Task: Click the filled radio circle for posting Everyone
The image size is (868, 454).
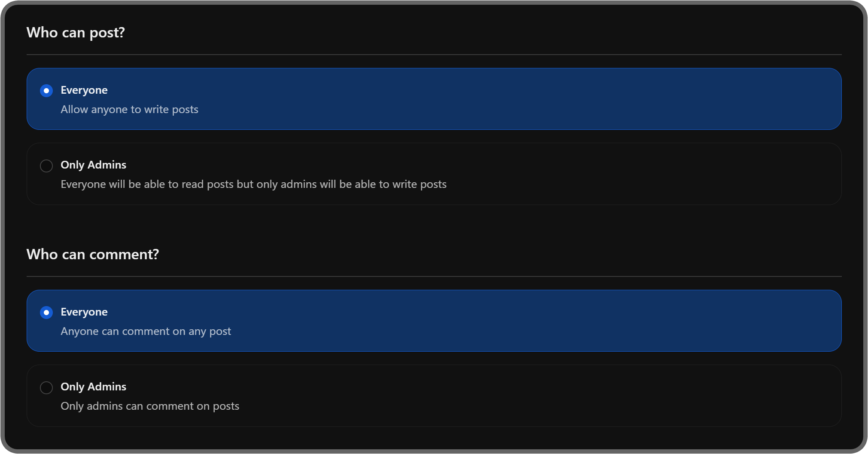Action: (x=46, y=90)
